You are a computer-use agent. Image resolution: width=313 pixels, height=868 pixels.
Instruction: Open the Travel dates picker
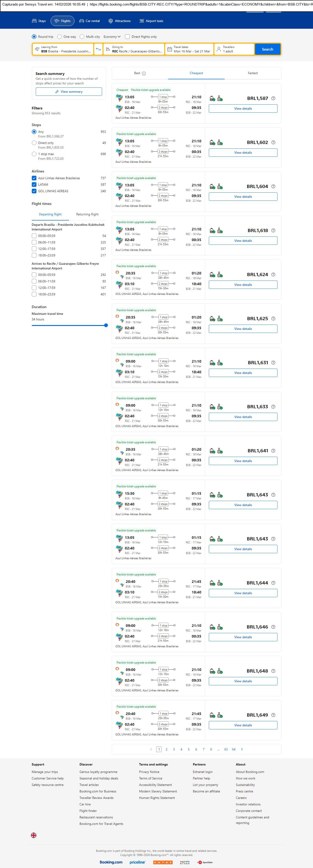[x=190, y=49]
